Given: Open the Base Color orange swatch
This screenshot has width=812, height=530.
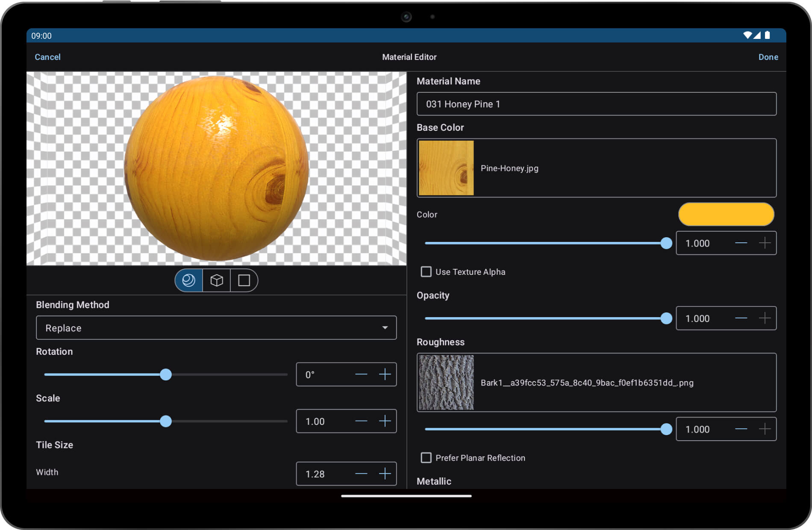Looking at the screenshot, I should click(726, 214).
